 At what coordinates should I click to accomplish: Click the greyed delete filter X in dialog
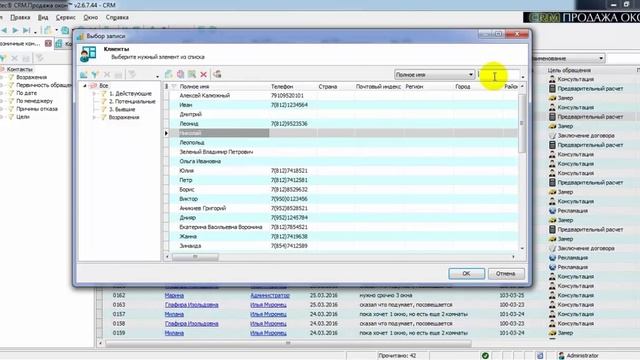click(107, 74)
